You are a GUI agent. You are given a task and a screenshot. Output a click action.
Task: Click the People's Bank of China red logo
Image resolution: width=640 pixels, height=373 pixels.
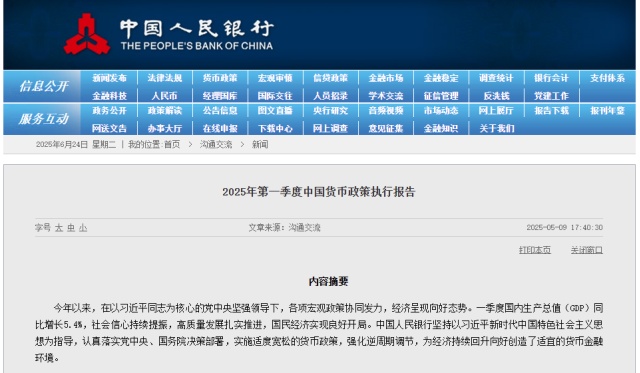(x=87, y=34)
